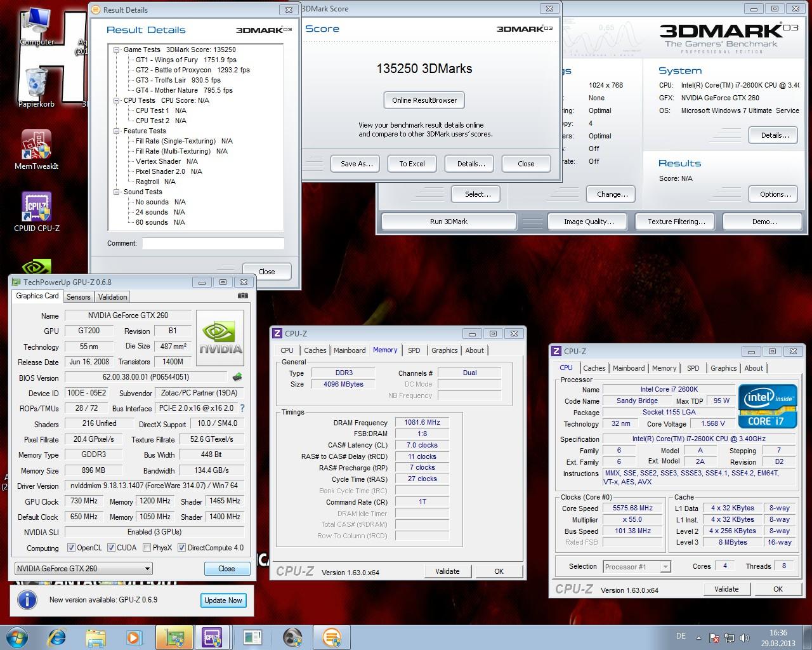Click Options... in the Results section
Viewport: 812px width, 650px height.
[x=775, y=194]
